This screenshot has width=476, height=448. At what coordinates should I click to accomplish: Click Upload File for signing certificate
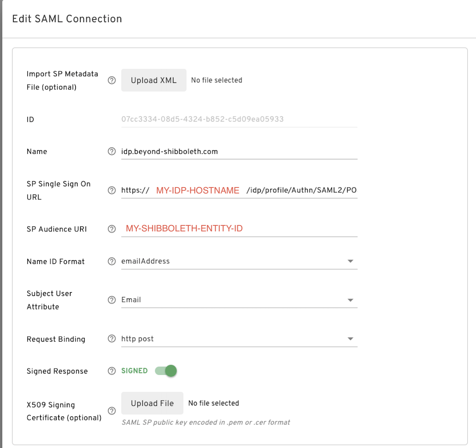(152, 403)
